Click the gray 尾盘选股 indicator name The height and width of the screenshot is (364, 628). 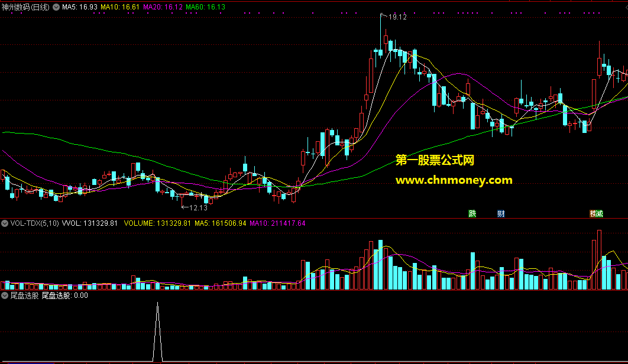[24, 295]
